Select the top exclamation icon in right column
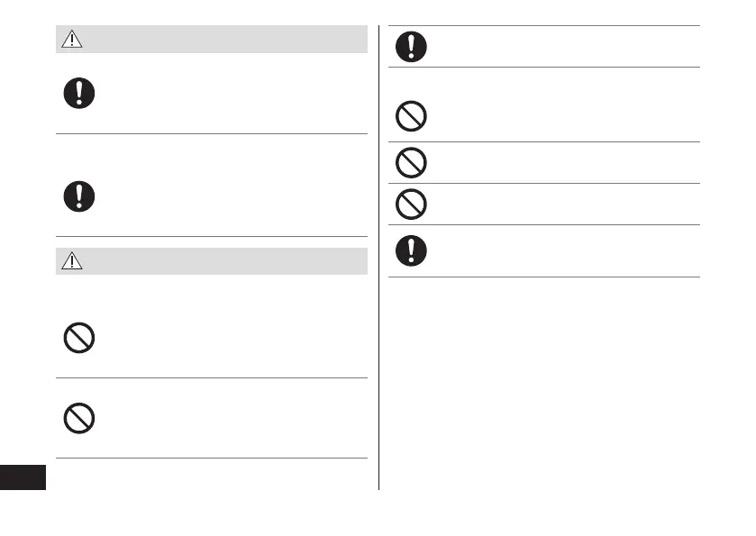The image size is (756, 536). pyautogui.click(x=411, y=46)
